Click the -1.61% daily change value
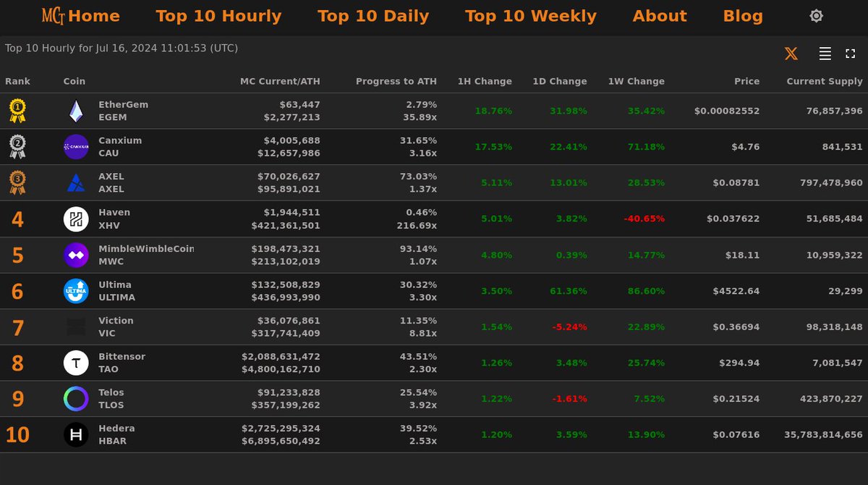This screenshot has height=485, width=868. [569, 399]
